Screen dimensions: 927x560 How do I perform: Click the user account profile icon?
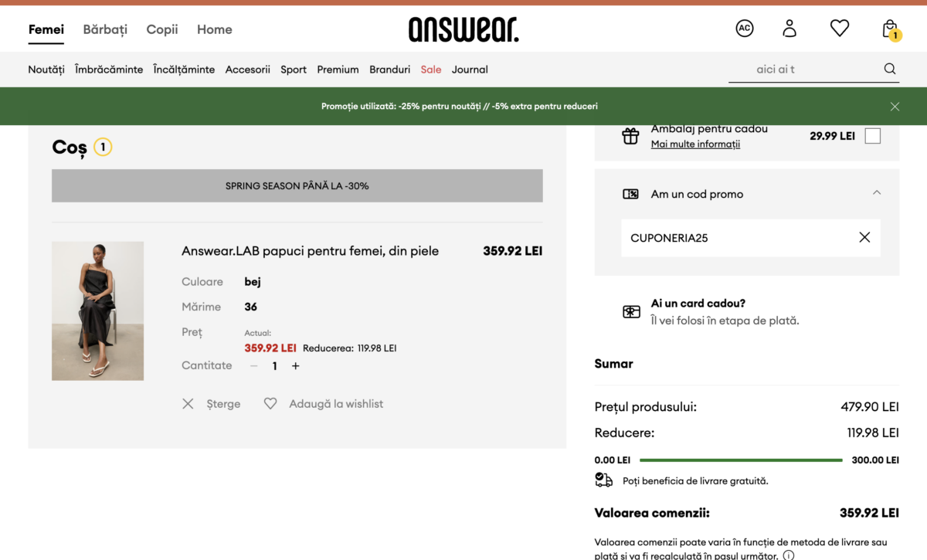click(789, 29)
